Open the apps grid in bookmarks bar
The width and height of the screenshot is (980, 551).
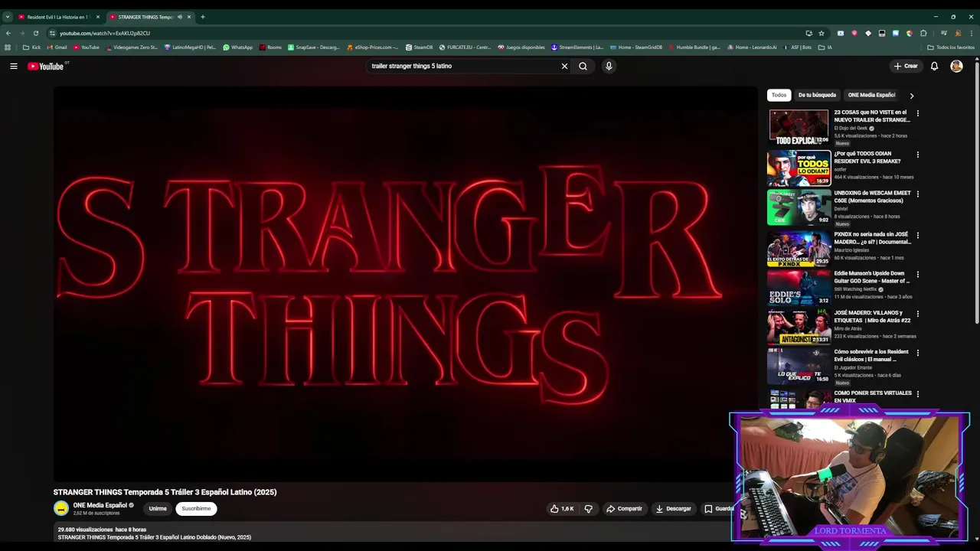[x=8, y=47]
